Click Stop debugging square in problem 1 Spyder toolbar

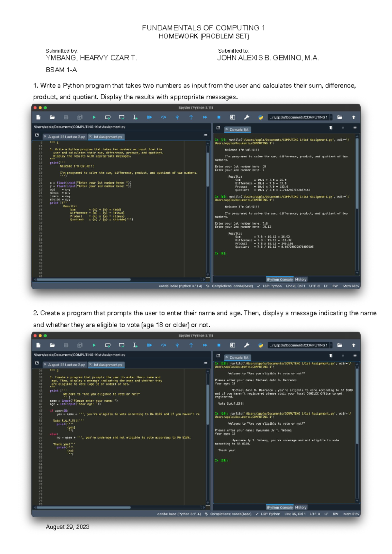point(219,117)
